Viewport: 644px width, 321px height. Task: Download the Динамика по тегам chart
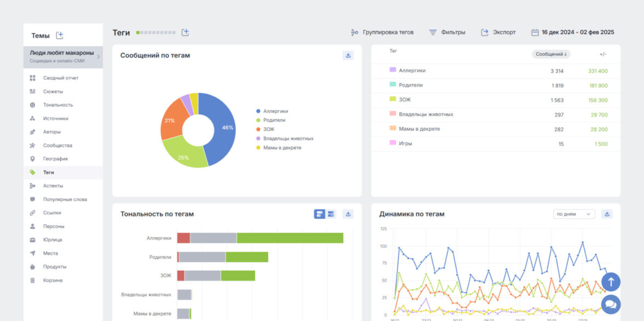click(607, 214)
